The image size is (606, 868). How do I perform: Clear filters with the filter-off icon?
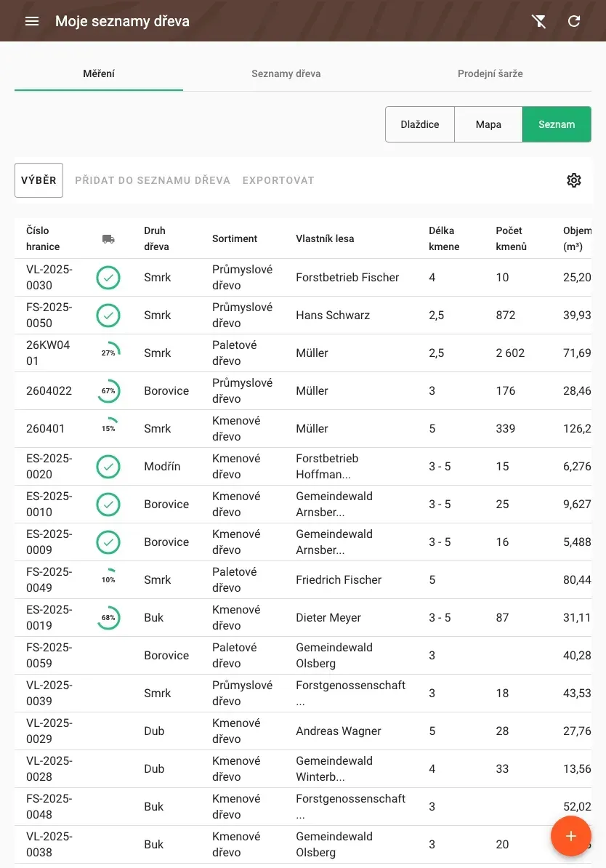[x=538, y=21]
